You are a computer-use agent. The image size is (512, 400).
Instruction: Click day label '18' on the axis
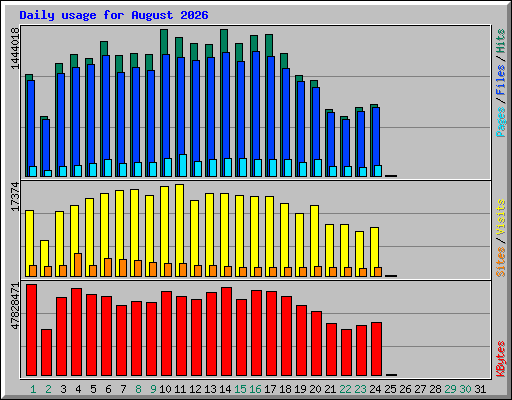point(285,389)
